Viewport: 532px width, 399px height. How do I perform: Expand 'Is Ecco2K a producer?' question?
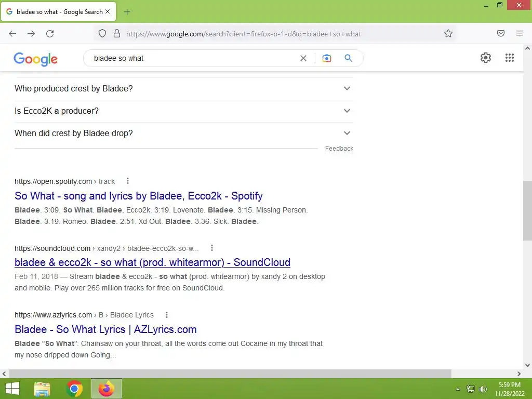183,111
